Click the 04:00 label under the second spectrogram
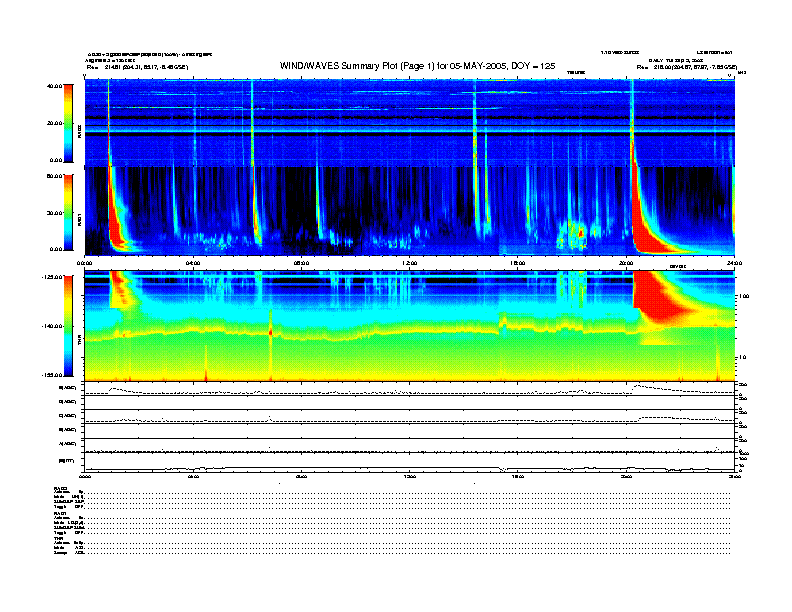The image size is (792, 612). (x=193, y=263)
